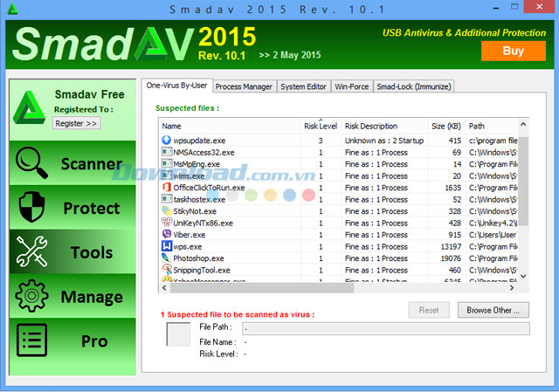
Task: Select the OfficeClickToRun.exe file name
Action: click(209, 188)
